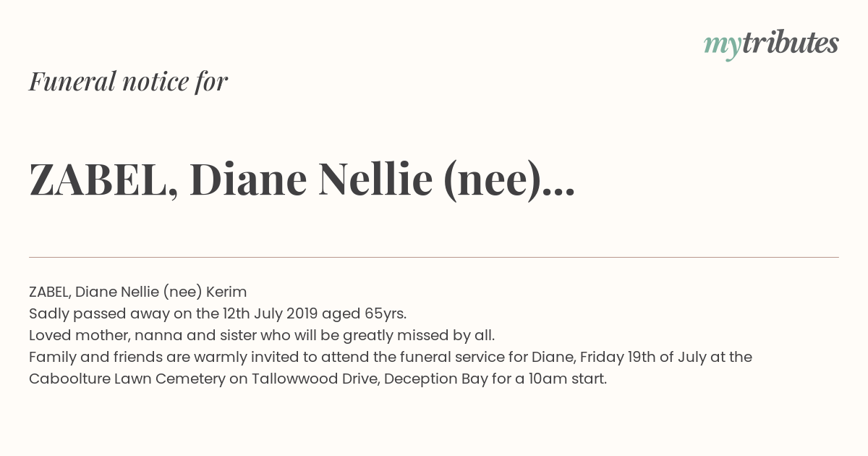Click the "Loved mother, nanna and sister" line

(261, 335)
